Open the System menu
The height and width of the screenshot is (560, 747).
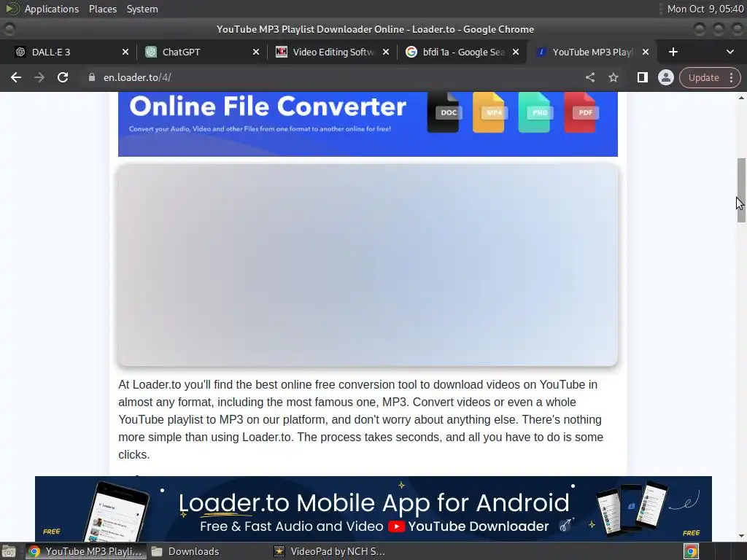point(142,9)
